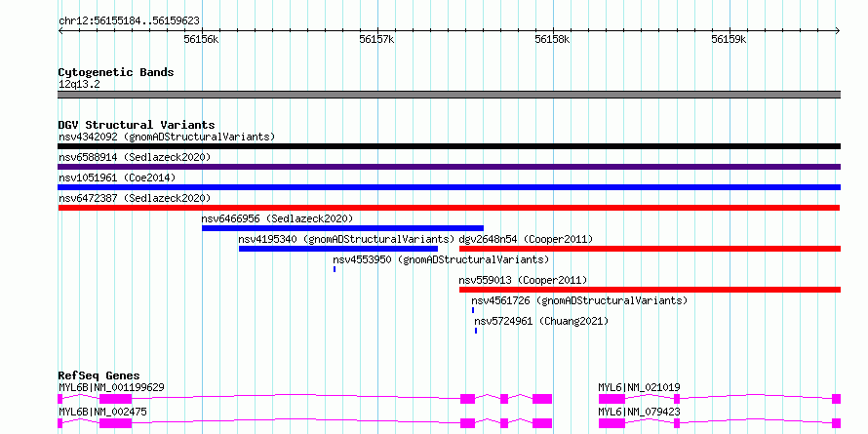Select the red dgv2648n54 variant bar

click(650, 249)
